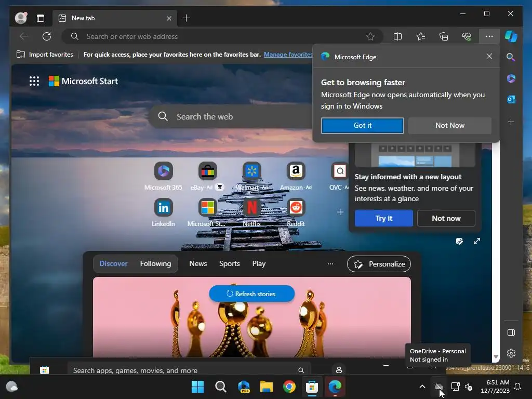The width and height of the screenshot is (532, 399).
Task: Switch to the Play tab
Action: (x=259, y=263)
